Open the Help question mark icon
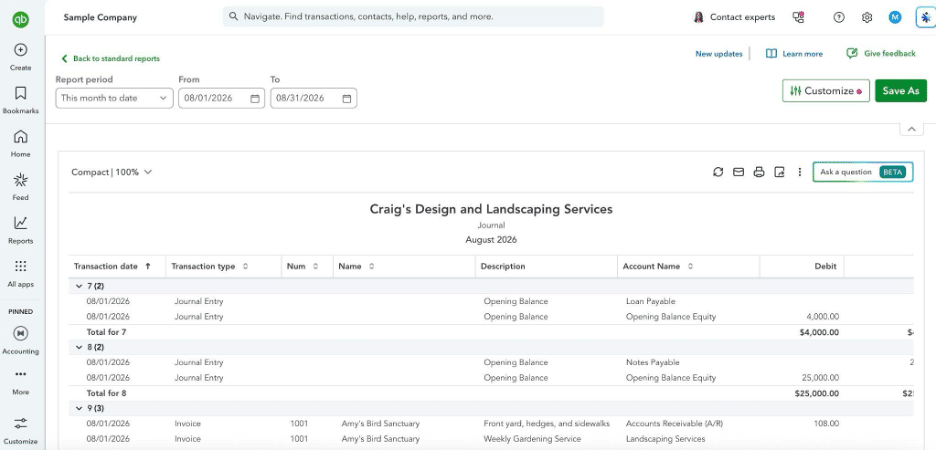 (839, 17)
